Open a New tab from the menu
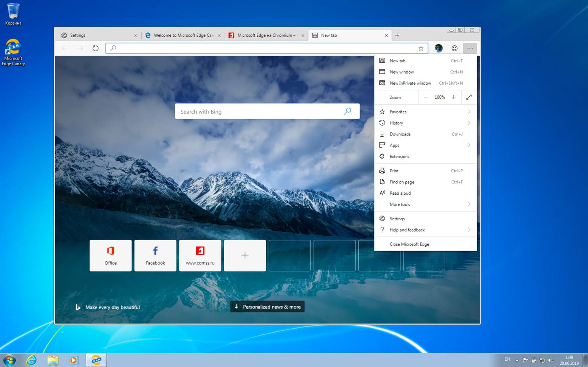588x367 pixels. click(397, 60)
